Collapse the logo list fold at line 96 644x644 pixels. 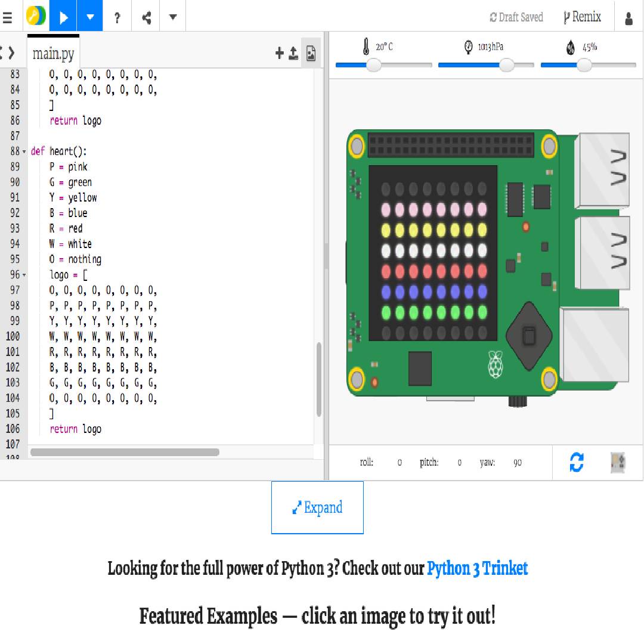(x=24, y=275)
